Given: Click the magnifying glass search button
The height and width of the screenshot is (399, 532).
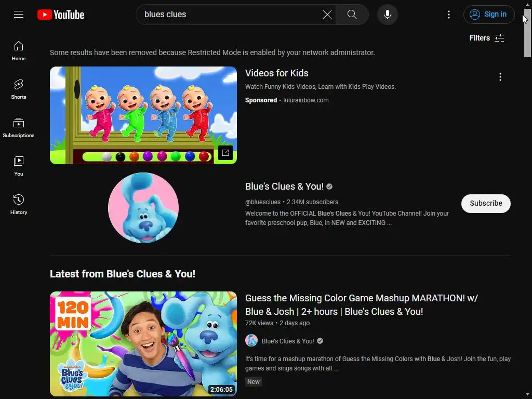Looking at the screenshot, I should (x=352, y=15).
